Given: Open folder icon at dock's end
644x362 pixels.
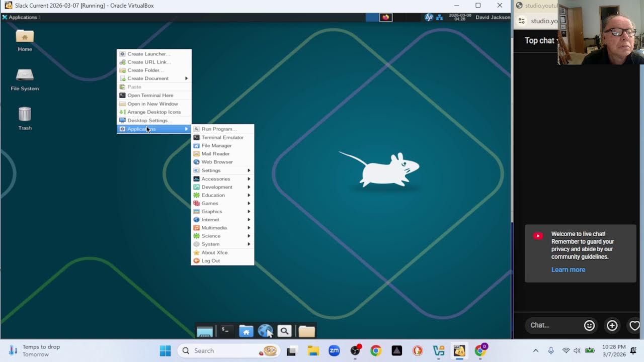Looking at the screenshot, I should click(306, 331).
